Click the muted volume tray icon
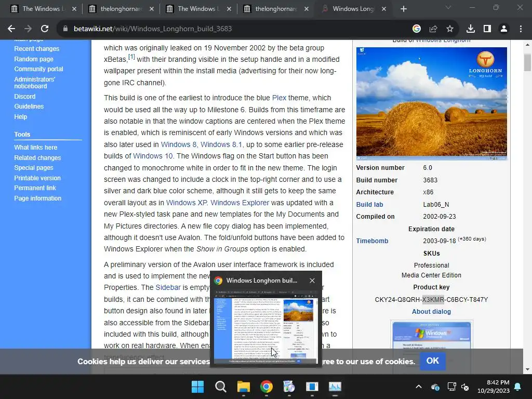The image size is (532, 399). pos(465,387)
